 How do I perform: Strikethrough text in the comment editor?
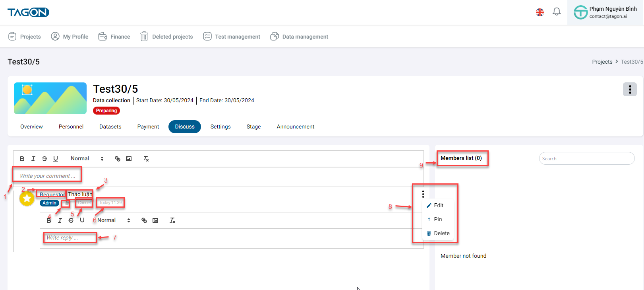pos(44,159)
